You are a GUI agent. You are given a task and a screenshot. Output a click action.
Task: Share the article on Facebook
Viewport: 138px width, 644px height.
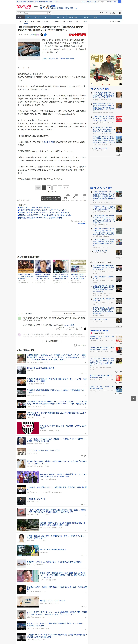45,35
